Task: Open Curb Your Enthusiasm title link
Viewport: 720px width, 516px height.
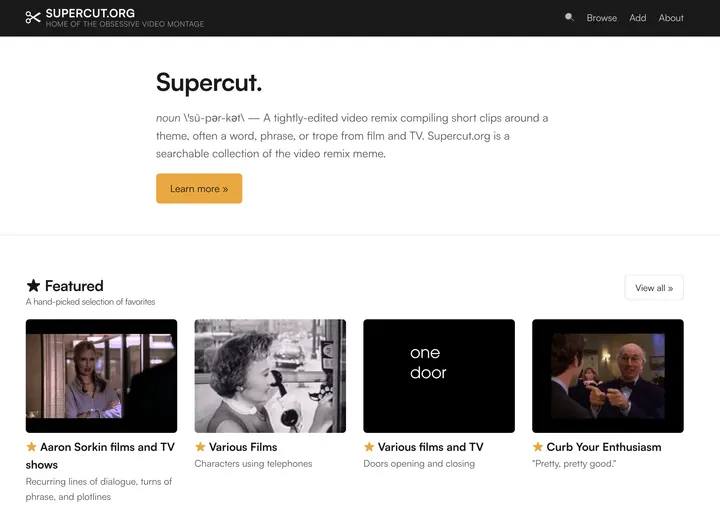Action: (x=604, y=447)
